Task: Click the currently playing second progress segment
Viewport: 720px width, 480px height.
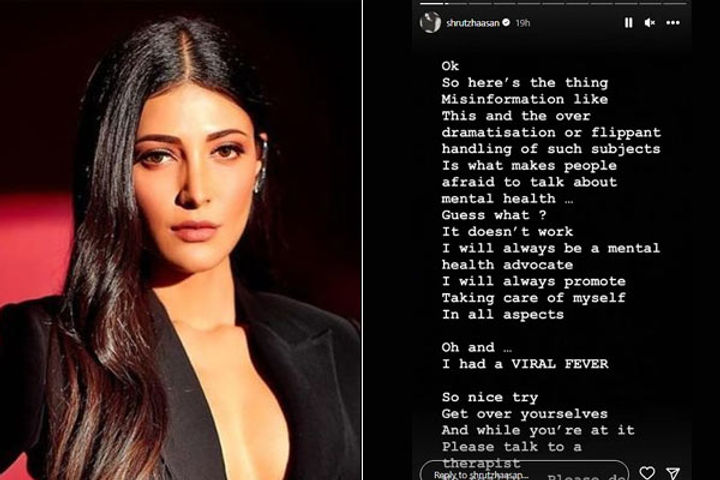Action: click(x=456, y=3)
